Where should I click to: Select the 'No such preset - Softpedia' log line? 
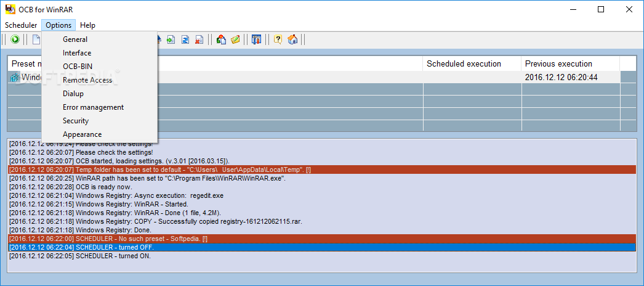click(321, 239)
